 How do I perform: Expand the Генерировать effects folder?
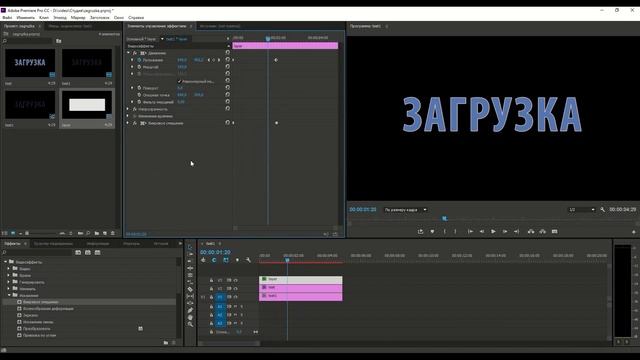(9, 282)
